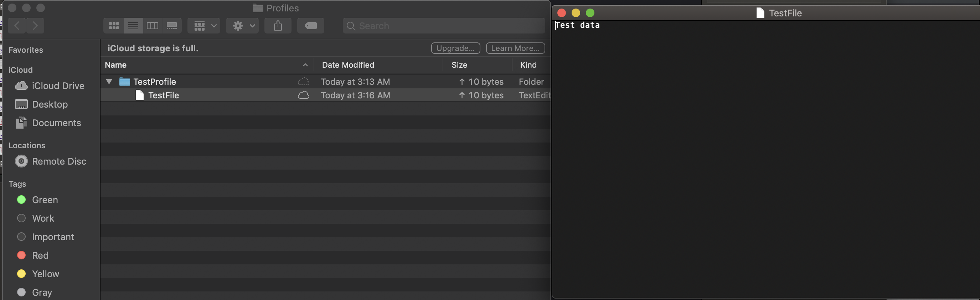The image size is (980, 300).
Task: Click the cloud status icon beside TestFile
Action: (303, 95)
